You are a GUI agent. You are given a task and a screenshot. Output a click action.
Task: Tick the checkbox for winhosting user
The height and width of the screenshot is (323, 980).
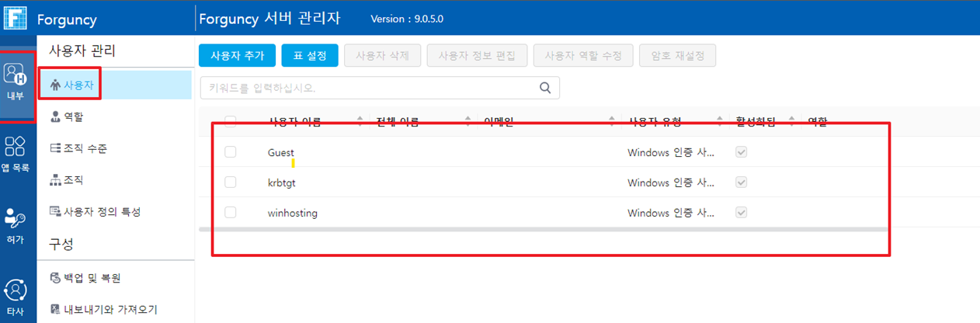(230, 212)
